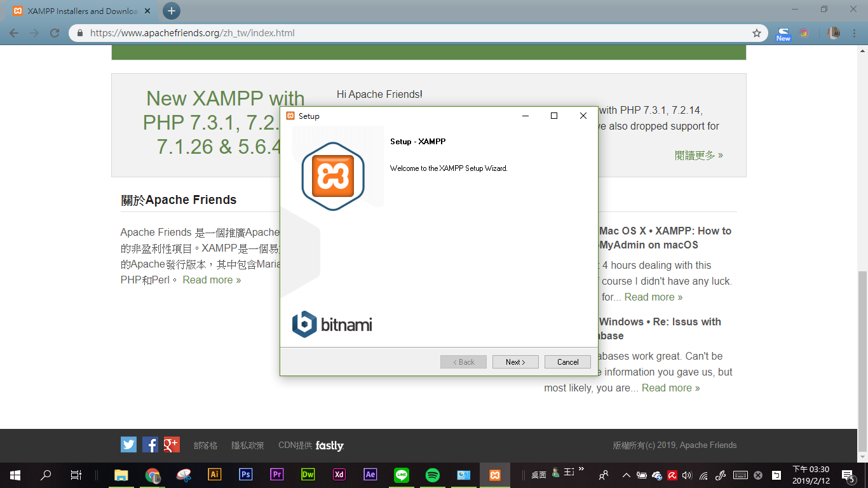Launch Adobe Illustrator from the taskbar

(x=215, y=475)
